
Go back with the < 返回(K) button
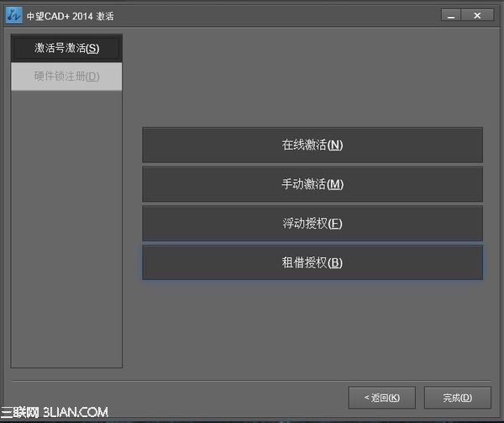coord(382,398)
